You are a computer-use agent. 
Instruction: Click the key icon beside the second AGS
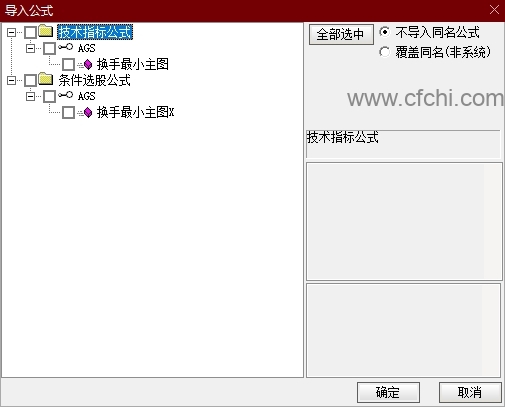point(65,95)
